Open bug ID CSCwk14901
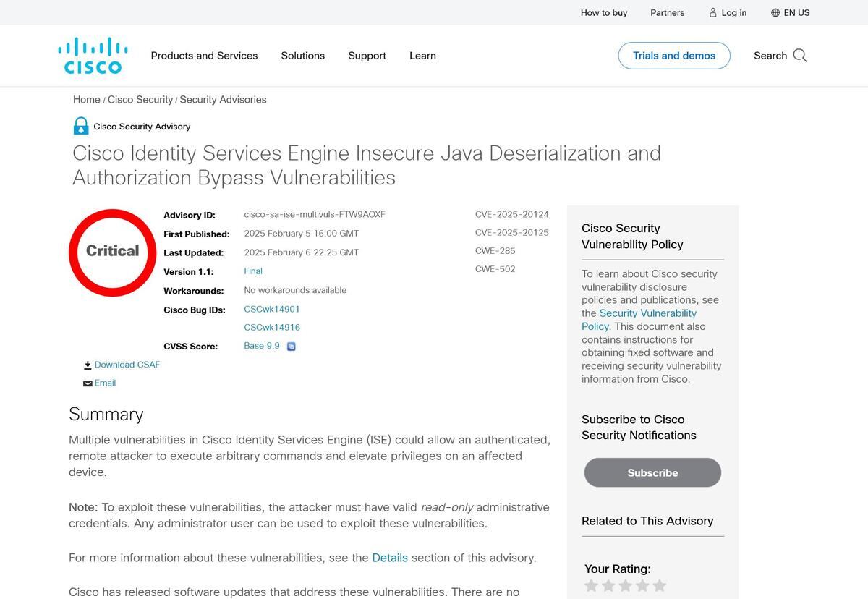This screenshot has height=599, width=868. [x=272, y=309]
